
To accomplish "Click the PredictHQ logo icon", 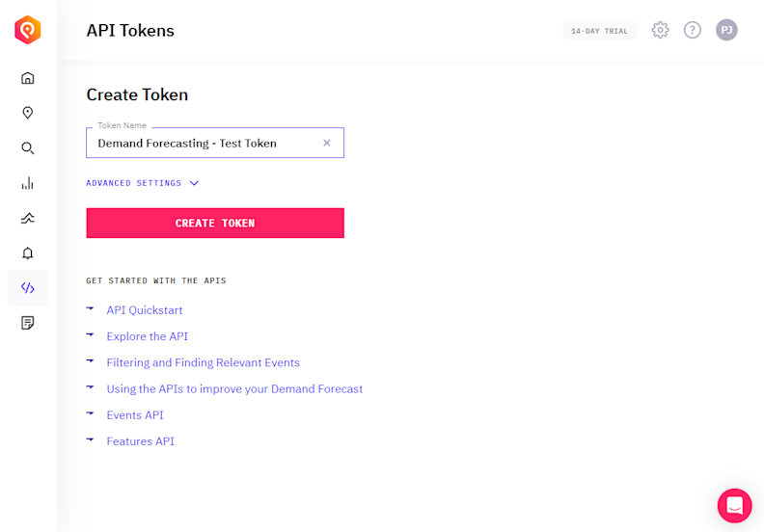I will click(28, 30).
